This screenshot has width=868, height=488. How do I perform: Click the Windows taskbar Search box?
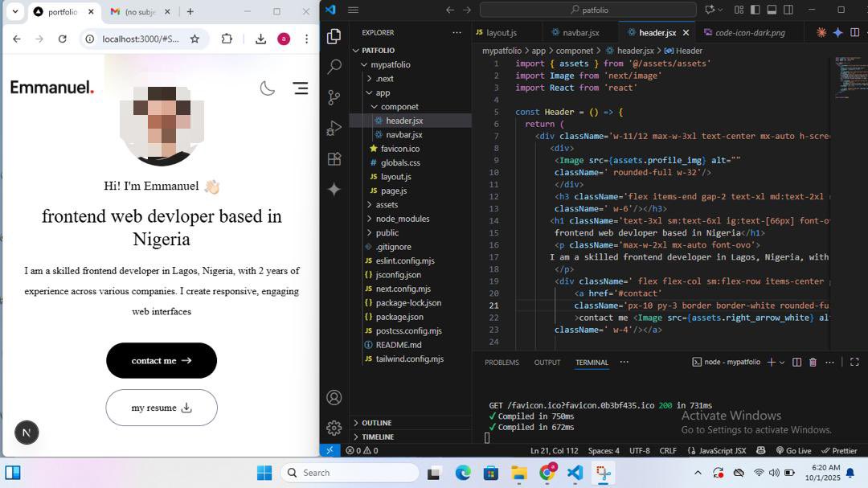(350, 473)
